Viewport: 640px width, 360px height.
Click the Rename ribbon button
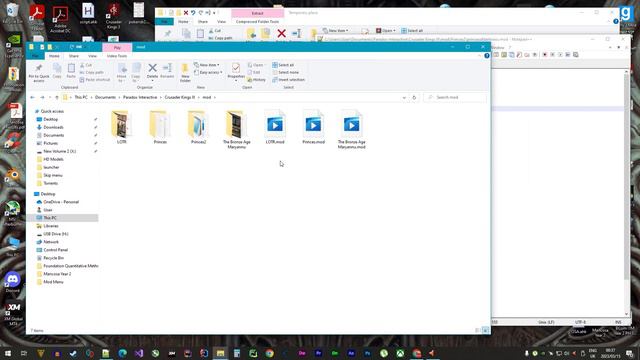pos(167,71)
